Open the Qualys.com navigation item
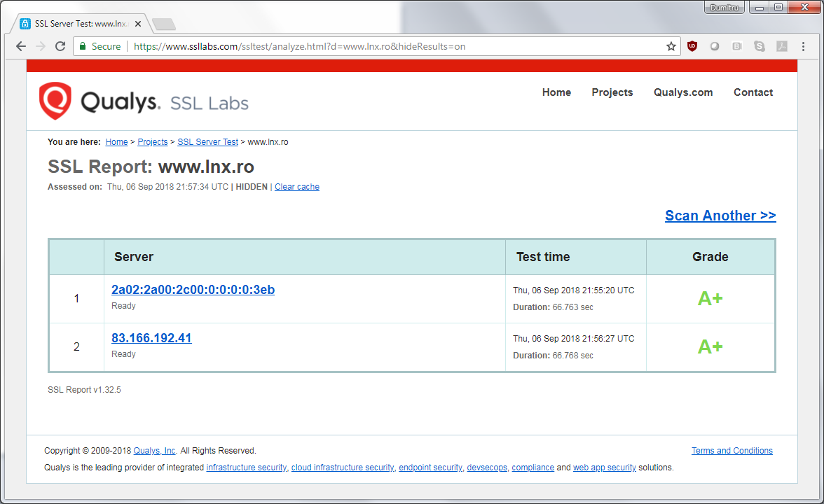 tap(683, 92)
